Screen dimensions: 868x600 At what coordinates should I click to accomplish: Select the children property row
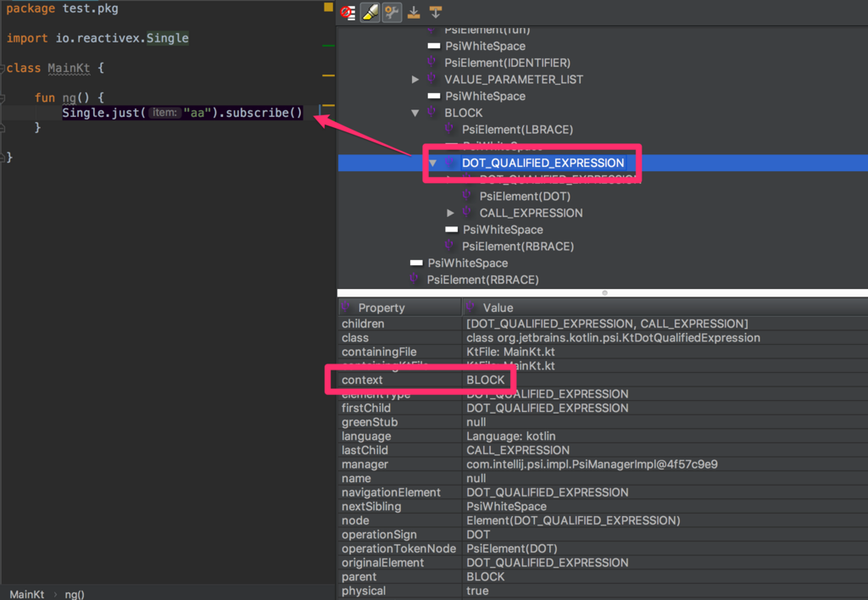[603, 324]
